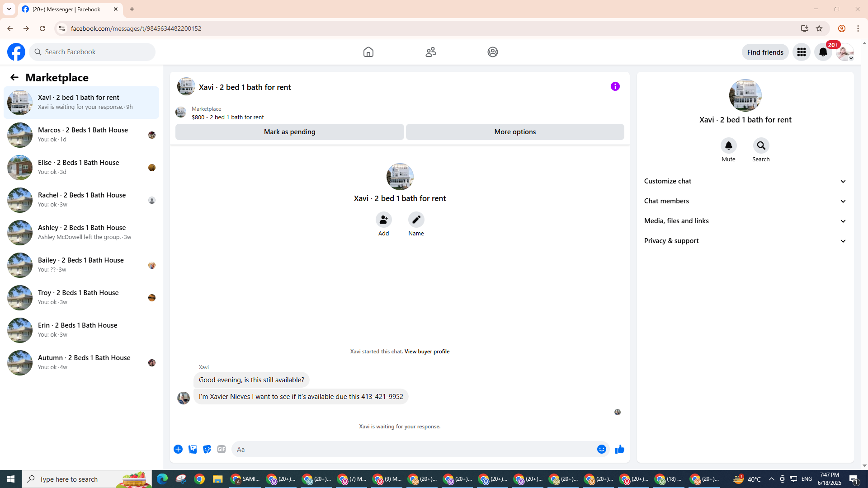The width and height of the screenshot is (868, 488).
Task: Open the Troy 2 Beds 1 Bath House chat
Action: click(x=81, y=298)
